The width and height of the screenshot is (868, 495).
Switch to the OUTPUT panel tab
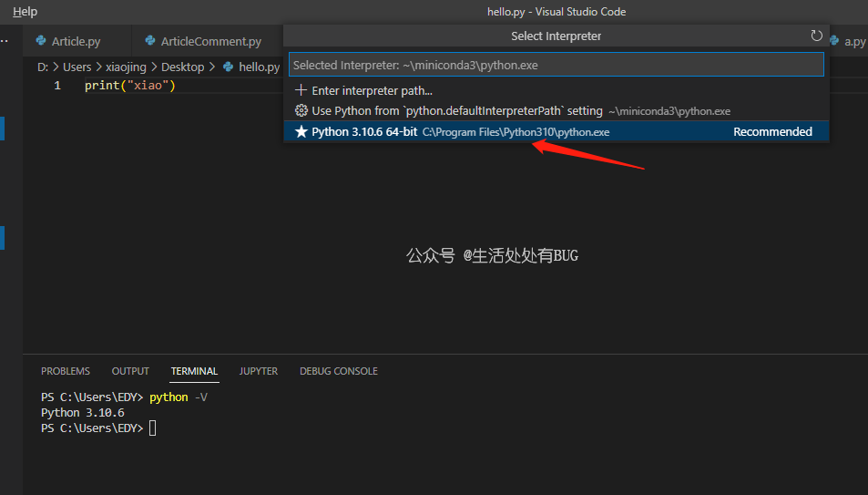[x=130, y=371]
